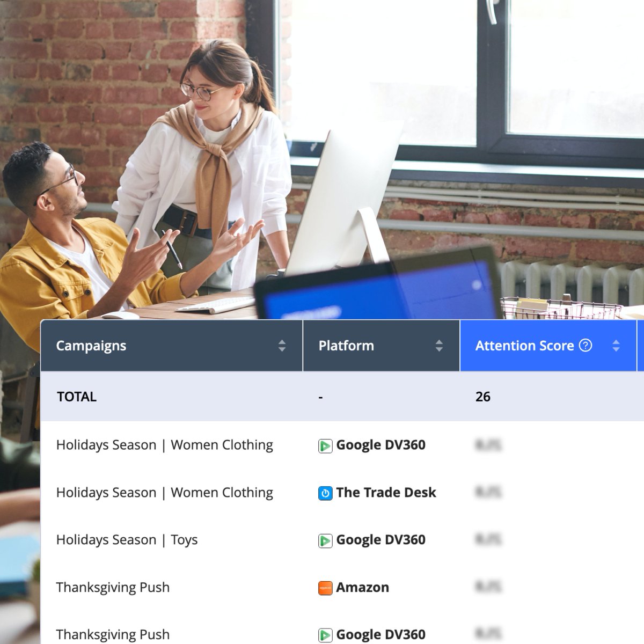The height and width of the screenshot is (644, 644).
Task: Open Thanksgiving Push campaign on Amazon row
Action: click(x=113, y=588)
